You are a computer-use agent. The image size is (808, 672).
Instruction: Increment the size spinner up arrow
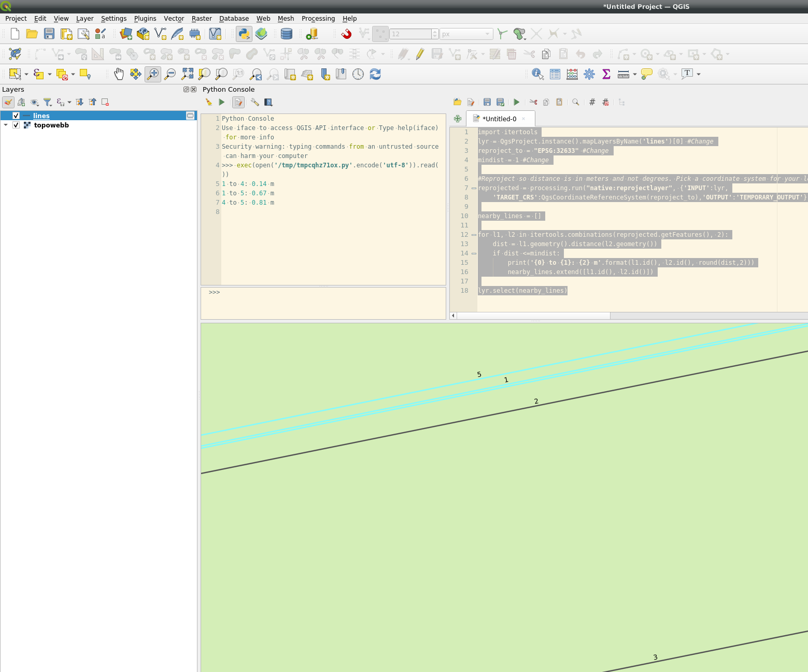pyautogui.click(x=435, y=32)
